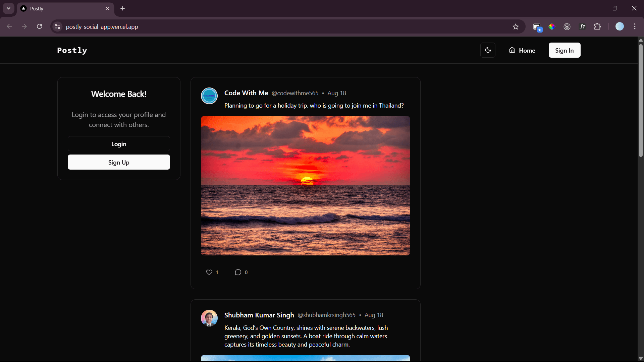Image resolution: width=644 pixels, height=362 pixels.
Task: Open the browser extensions puzzle icon
Action: point(598,26)
